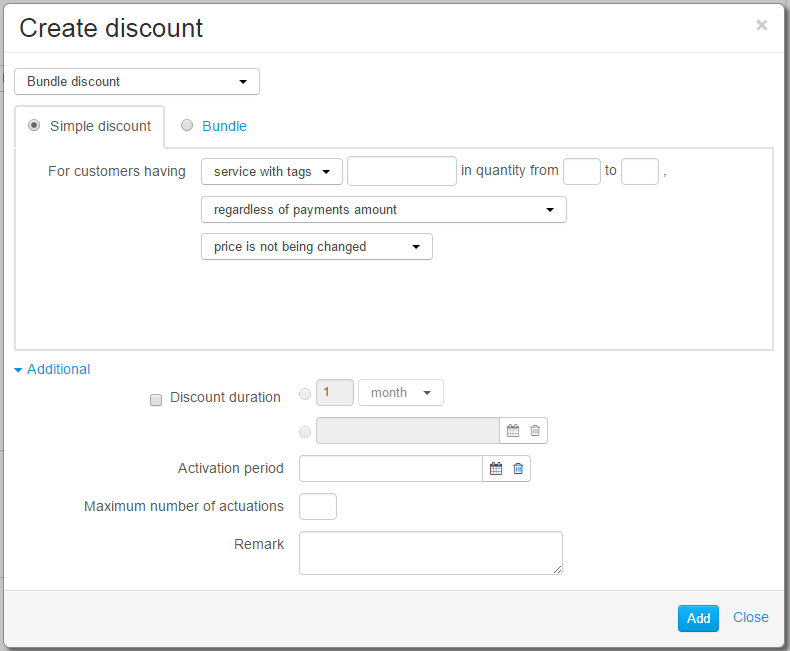Choose the end date radio option
The height and width of the screenshot is (651, 790).
[305, 432]
